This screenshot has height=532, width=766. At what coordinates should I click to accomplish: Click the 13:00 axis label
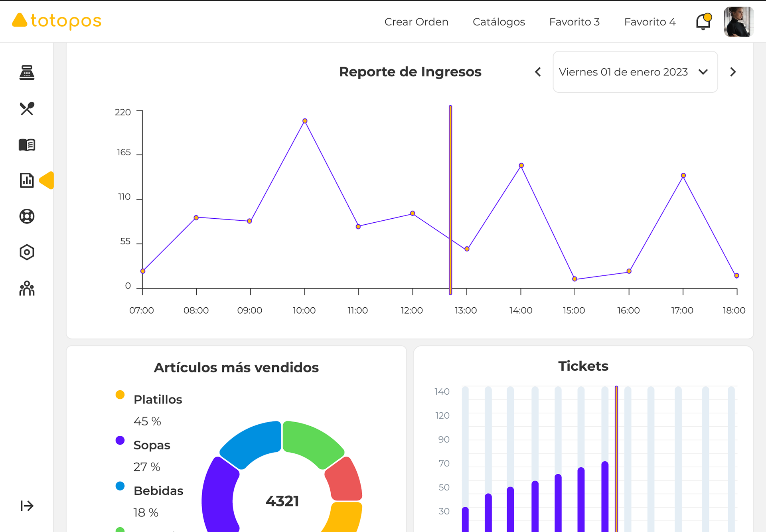point(466,310)
